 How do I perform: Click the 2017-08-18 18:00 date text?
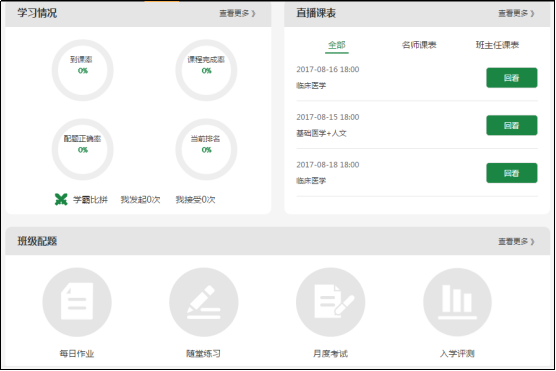[328, 165]
